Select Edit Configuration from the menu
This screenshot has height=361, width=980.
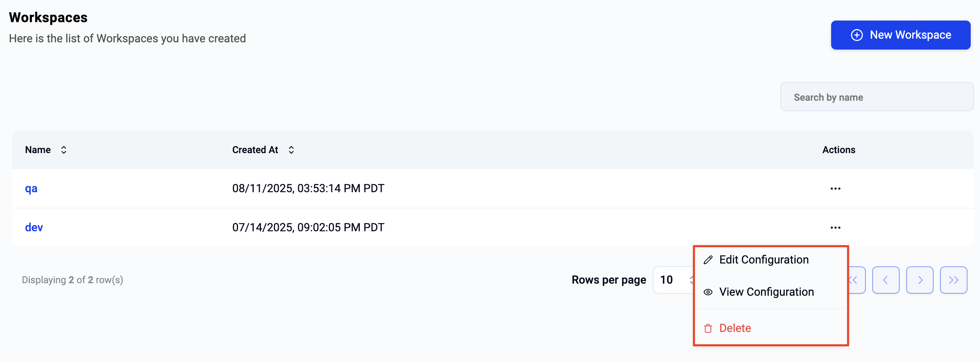point(764,260)
